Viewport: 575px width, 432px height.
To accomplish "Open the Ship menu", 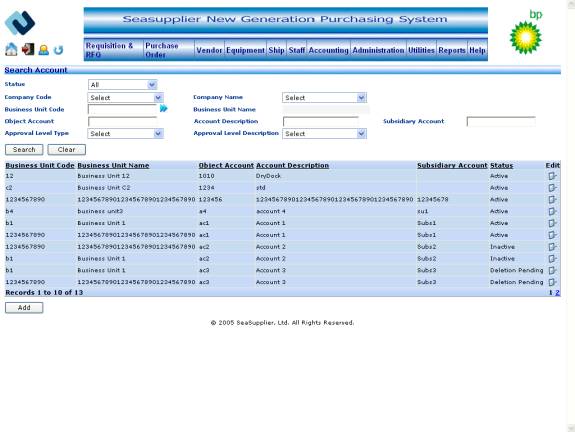I will (276, 50).
